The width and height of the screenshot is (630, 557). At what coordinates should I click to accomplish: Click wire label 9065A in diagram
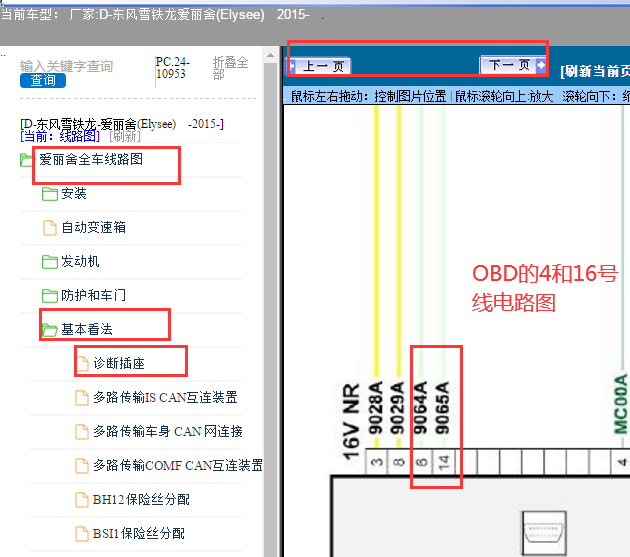click(442, 408)
